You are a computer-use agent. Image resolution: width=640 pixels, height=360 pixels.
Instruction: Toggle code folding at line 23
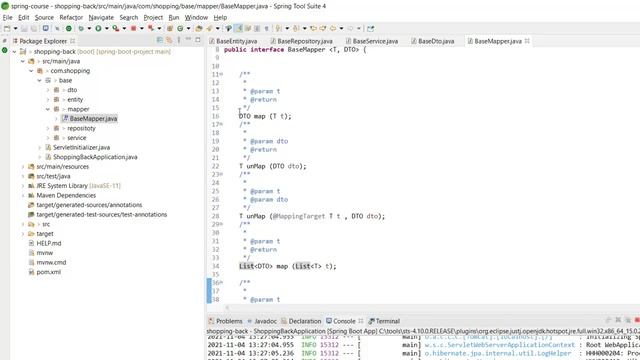click(x=221, y=174)
